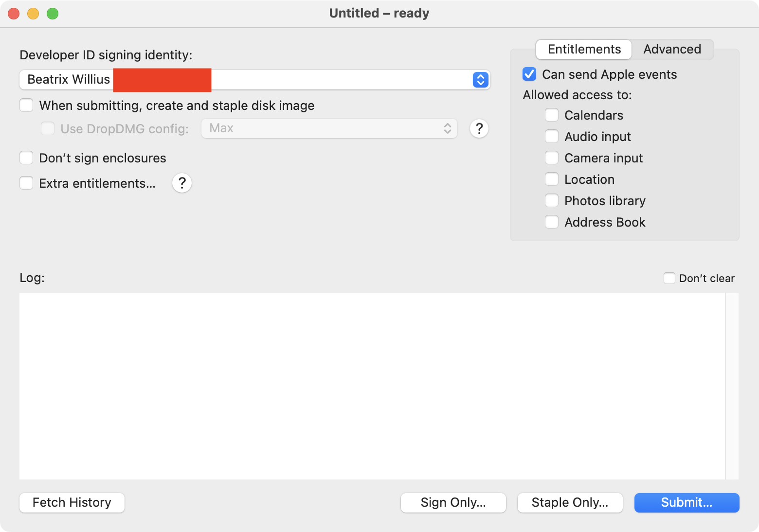Select the Entitlements tab
This screenshot has height=532, width=759.
coord(584,50)
